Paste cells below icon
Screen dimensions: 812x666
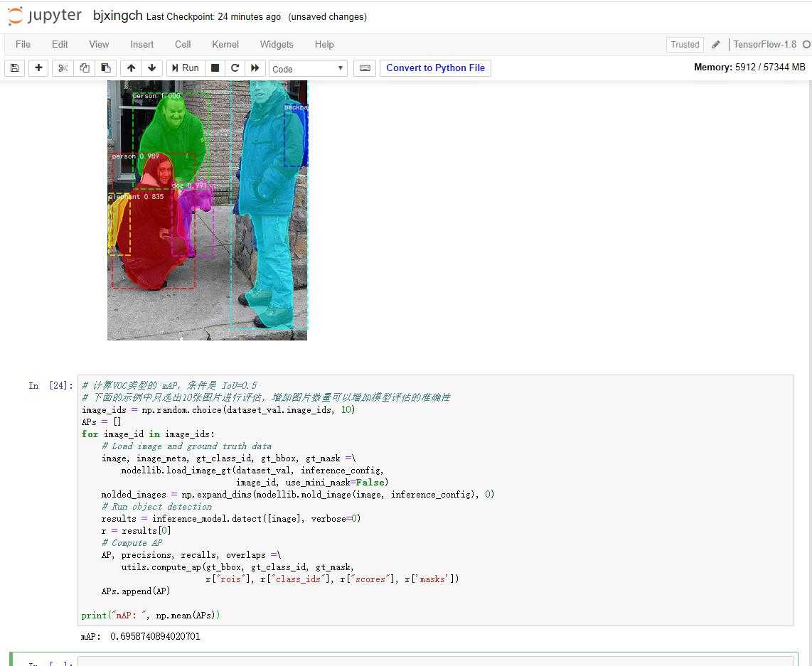click(x=106, y=68)
